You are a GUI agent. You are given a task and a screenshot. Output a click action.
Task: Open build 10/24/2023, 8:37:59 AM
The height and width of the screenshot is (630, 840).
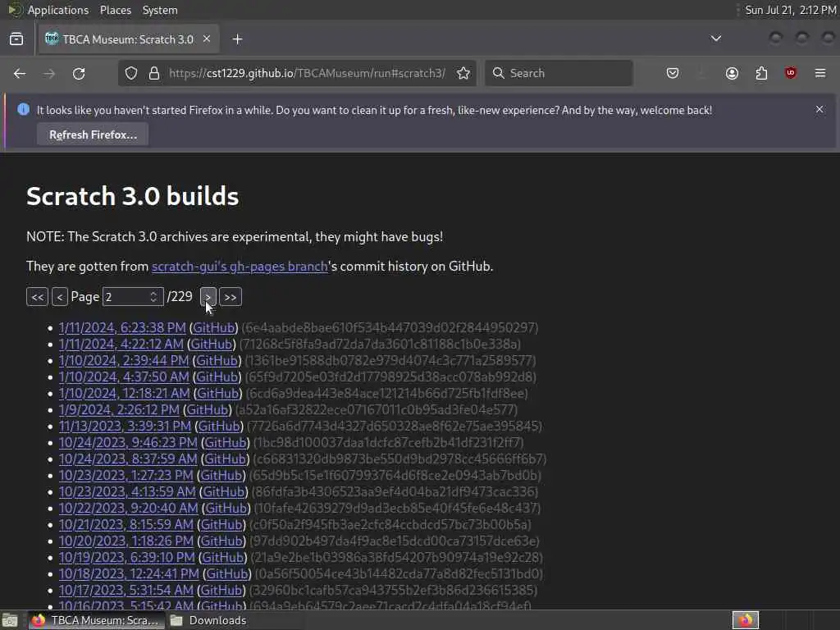click(128, 459)
